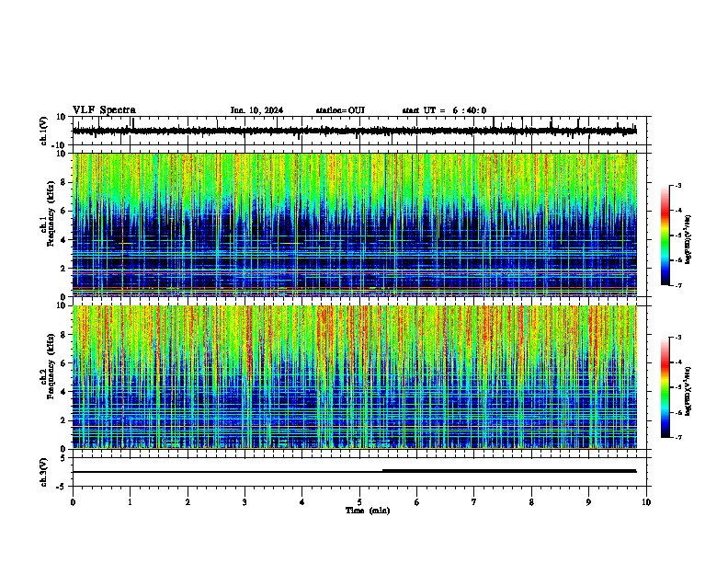Click time axis tick label "4"

(302, 502)
